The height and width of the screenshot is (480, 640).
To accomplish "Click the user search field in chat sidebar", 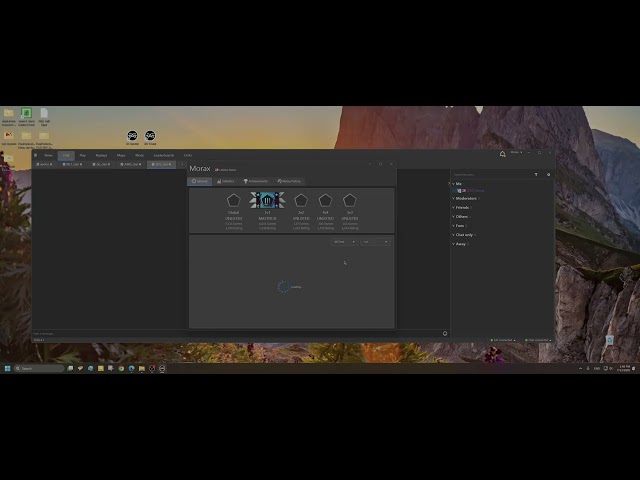I will pos(491,175).
